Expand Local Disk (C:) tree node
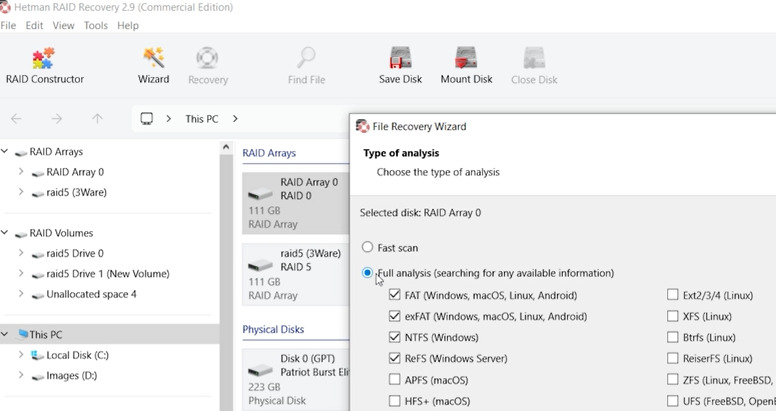The image size is (776, 411). coord(21,355)
